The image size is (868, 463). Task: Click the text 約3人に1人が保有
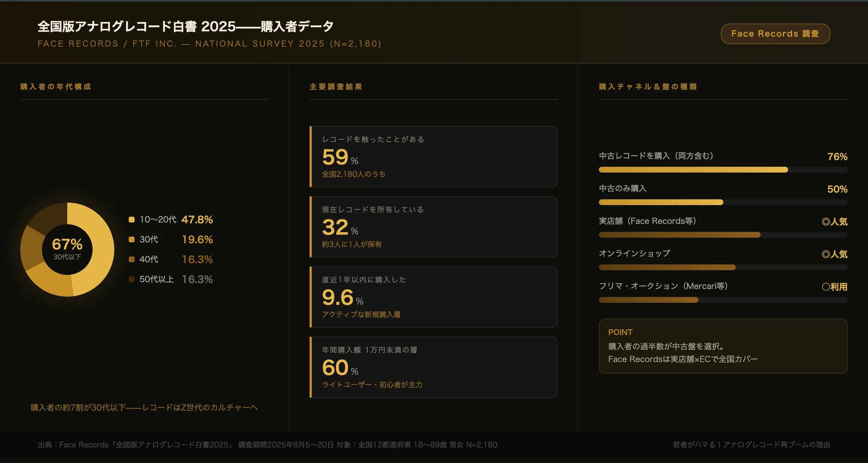click(x=352, y=245)
